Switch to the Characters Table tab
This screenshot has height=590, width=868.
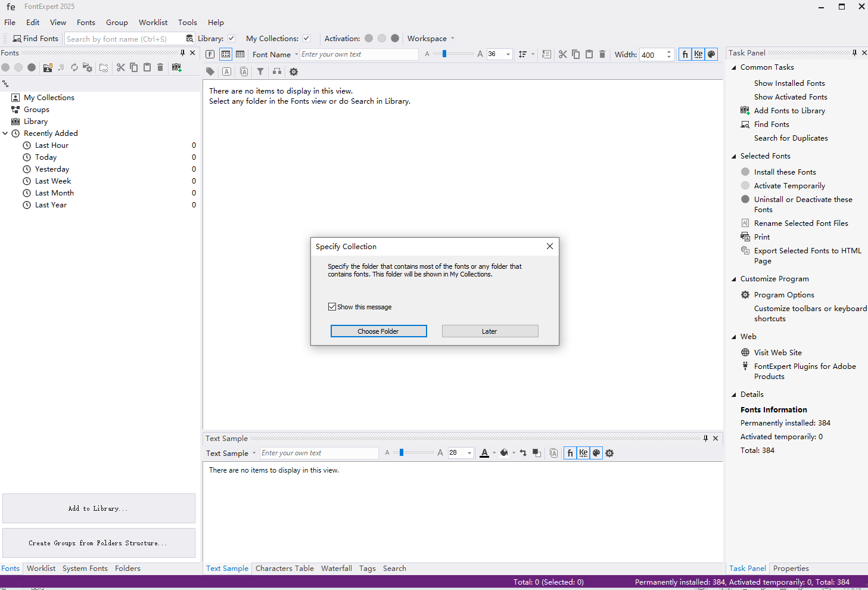coord(284,569)
